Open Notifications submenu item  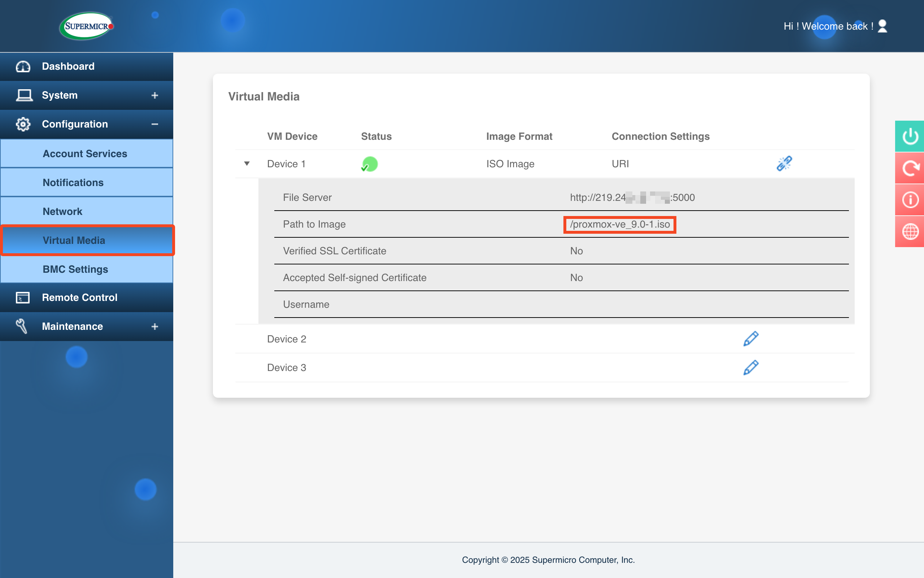tap(87, 183)
